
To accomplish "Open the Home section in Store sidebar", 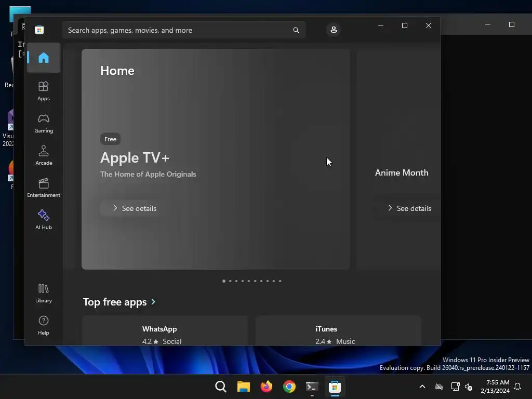I will pos(44,58).
